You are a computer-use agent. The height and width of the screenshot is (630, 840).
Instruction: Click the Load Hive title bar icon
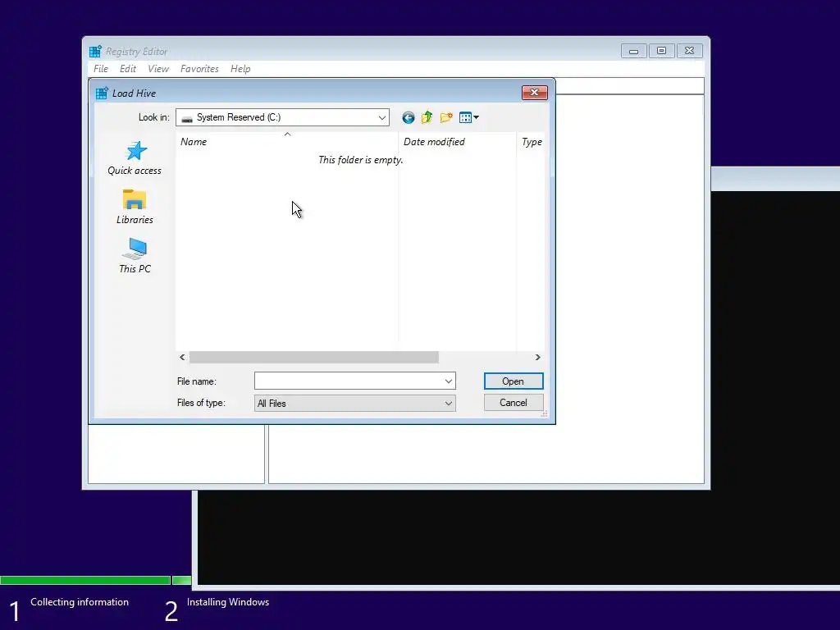[102, 94]
